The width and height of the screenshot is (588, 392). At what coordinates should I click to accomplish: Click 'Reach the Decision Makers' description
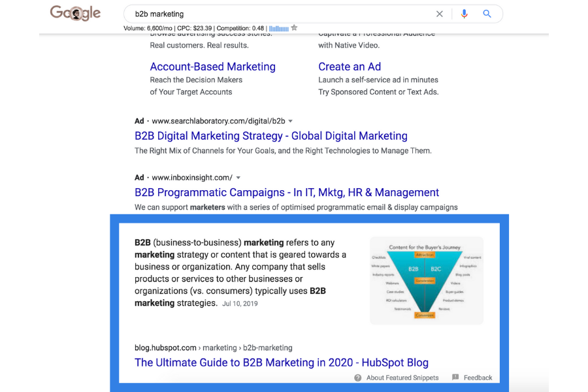196,80
